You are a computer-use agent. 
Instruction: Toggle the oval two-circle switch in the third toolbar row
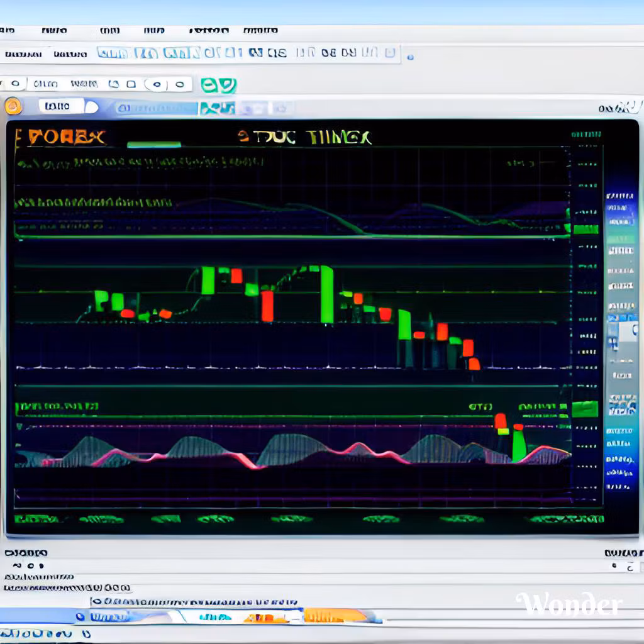point(167,84)
